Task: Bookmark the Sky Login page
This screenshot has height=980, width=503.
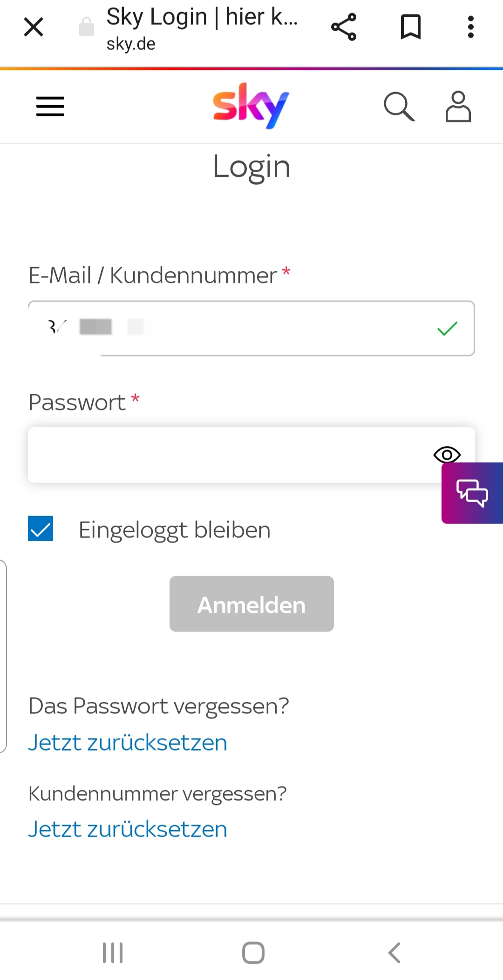Action: [411, 27]
